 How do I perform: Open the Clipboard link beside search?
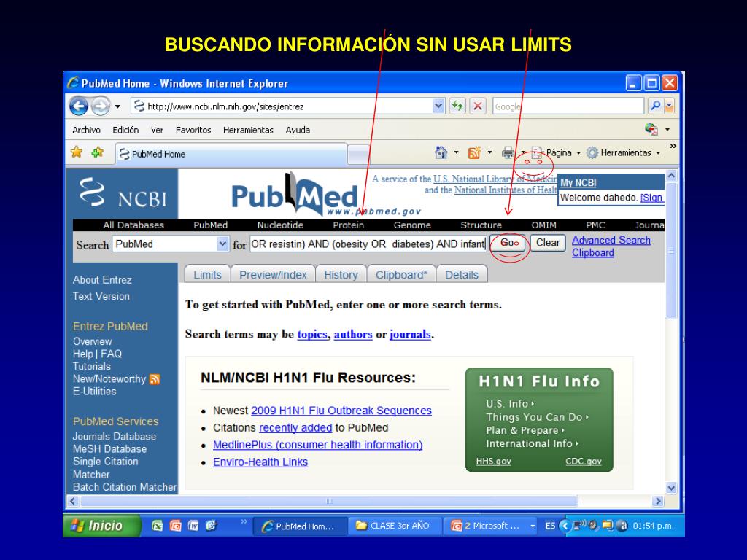point(592,253)
